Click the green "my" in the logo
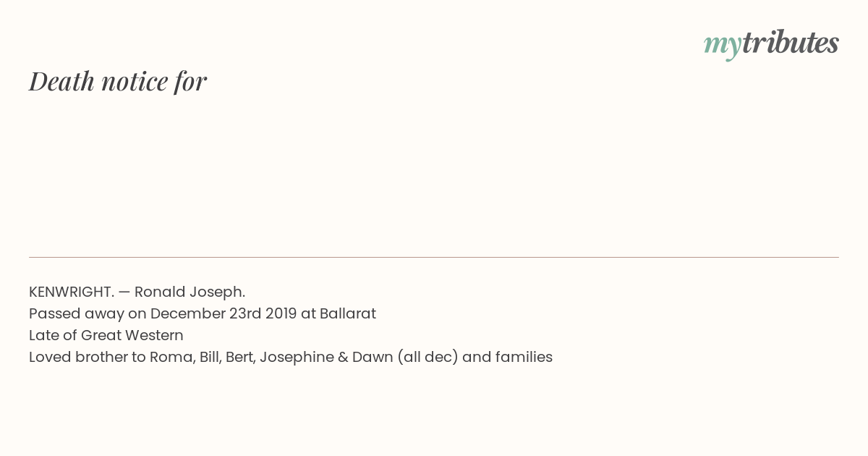Viewport: 868px width, 456px height. click(722, 44)
